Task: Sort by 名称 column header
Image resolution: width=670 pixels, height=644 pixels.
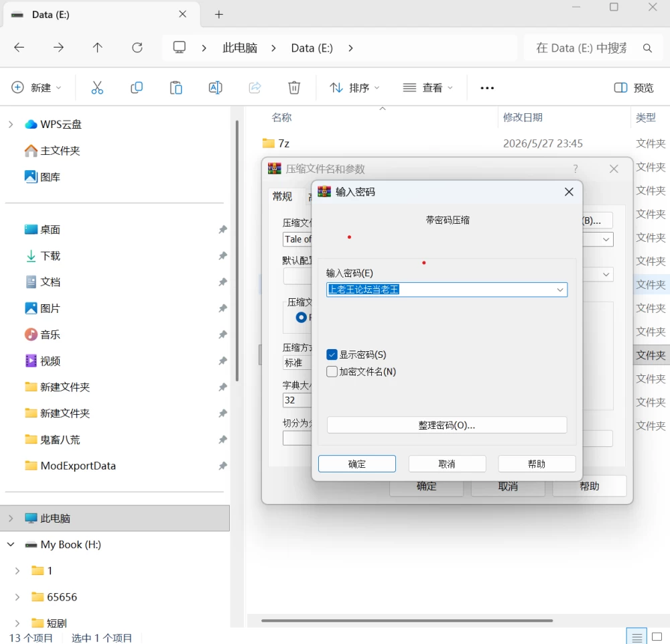Action: point(281,117)
